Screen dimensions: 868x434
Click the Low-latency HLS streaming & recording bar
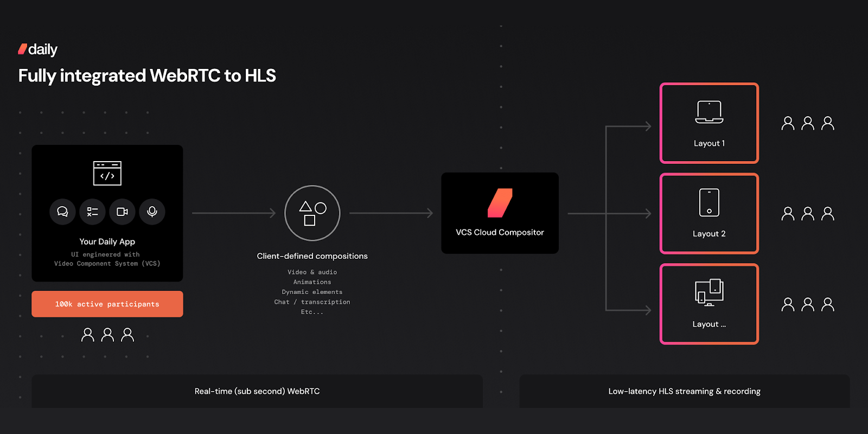(685, 391)
